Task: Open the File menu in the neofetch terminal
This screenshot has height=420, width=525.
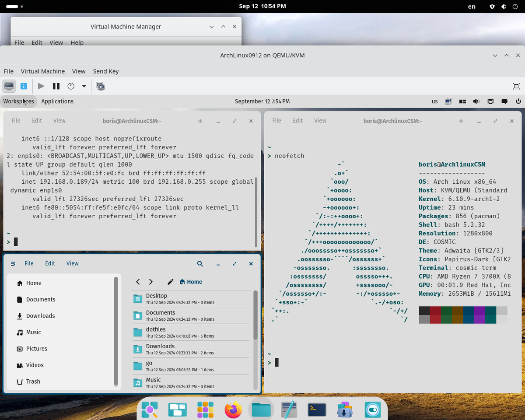Action: pyautogui.click(x=277, y=121)
